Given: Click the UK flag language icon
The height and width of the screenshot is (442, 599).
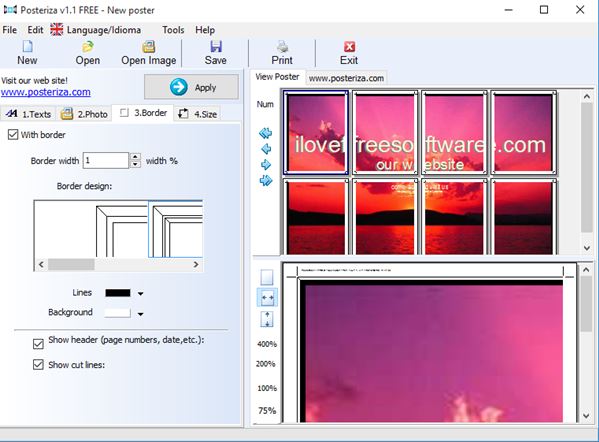Looking at the screenshot, I should click(57, 29).
